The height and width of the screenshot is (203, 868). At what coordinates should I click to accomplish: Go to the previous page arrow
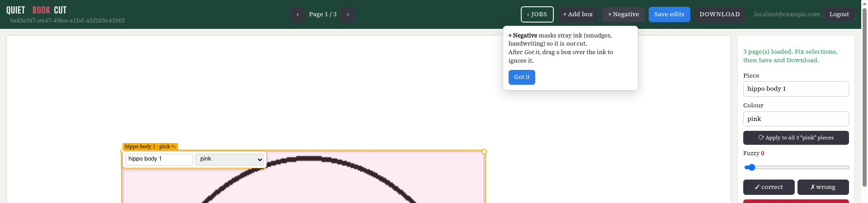coord(297,14)
